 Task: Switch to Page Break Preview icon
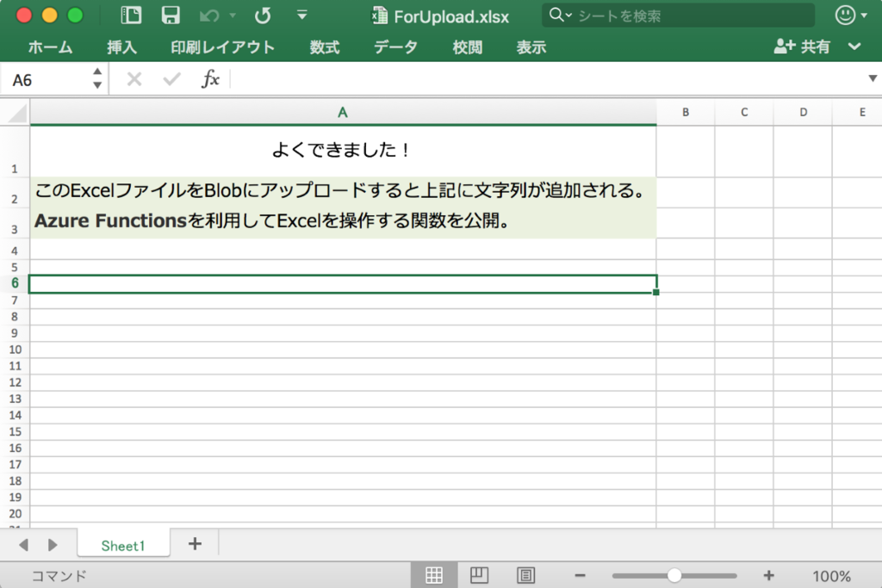click(x=526, y=575)
